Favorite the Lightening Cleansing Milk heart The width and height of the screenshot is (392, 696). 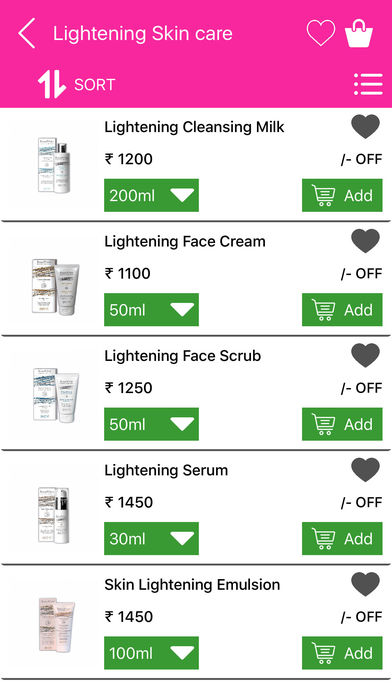pyautogui.click(x=365, y=127)
